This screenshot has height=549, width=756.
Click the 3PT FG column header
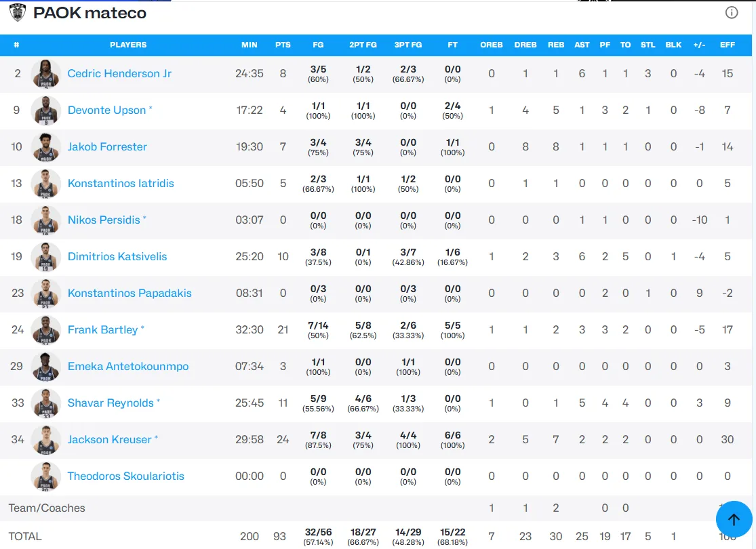pos(408,45)
